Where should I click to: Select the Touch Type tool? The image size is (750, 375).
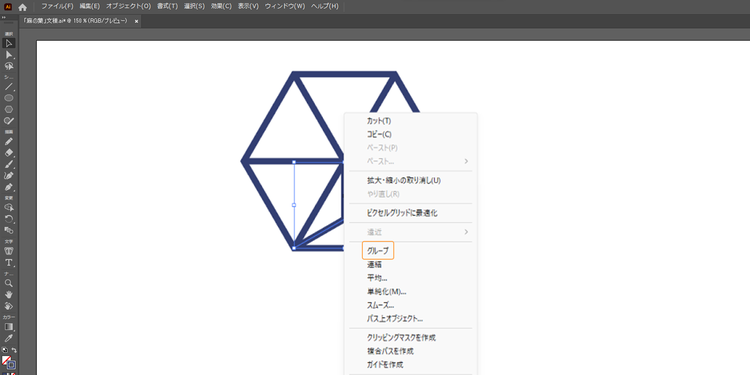pyautogui.click(x=9, y=251)
